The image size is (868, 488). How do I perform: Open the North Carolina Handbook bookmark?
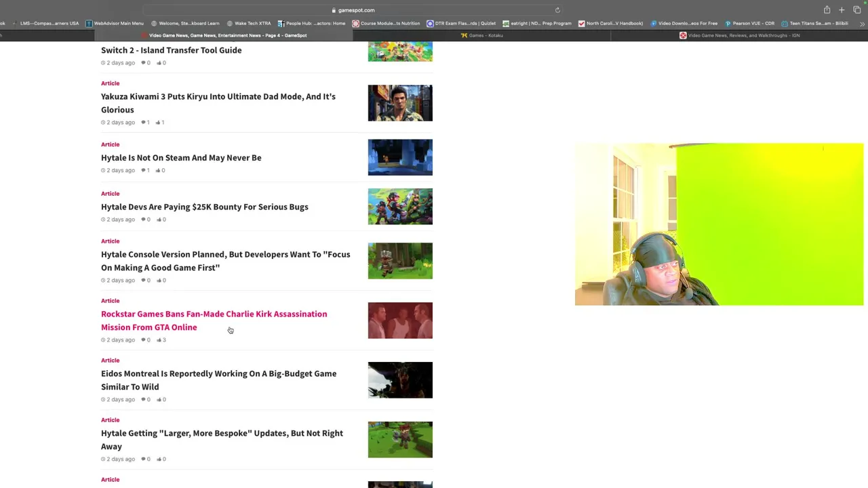(610, 24)
